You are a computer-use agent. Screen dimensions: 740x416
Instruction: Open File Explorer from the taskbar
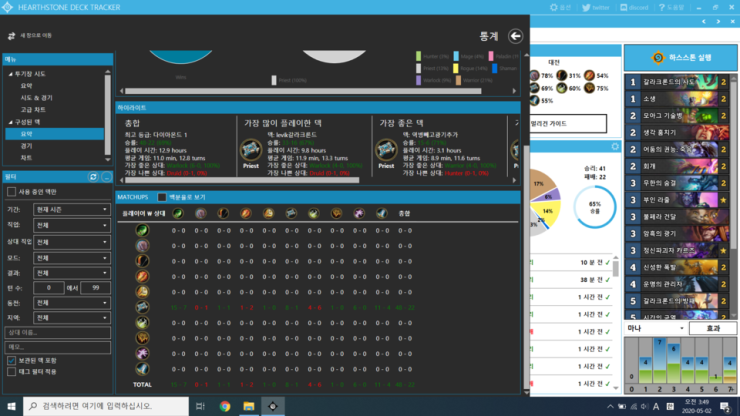point(249,406)
